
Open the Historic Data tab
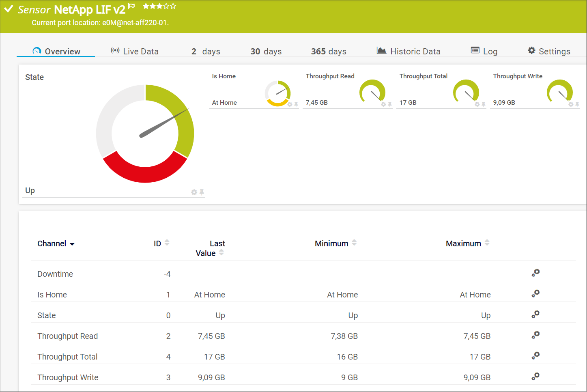tap(409, 51)
